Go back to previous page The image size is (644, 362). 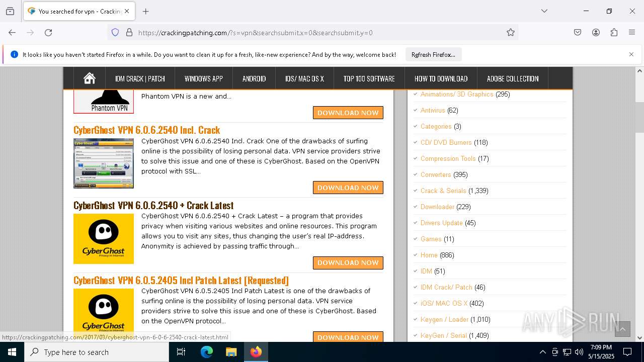12,33
